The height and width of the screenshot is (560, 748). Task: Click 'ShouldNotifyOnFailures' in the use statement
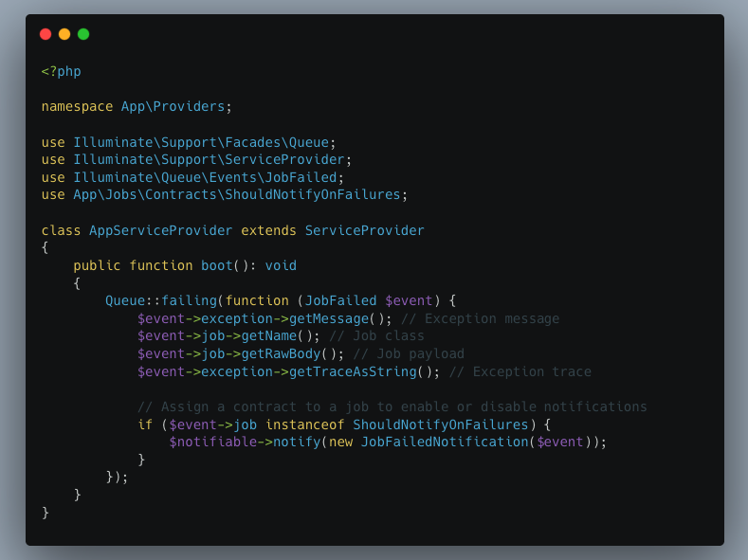(313, 195)
